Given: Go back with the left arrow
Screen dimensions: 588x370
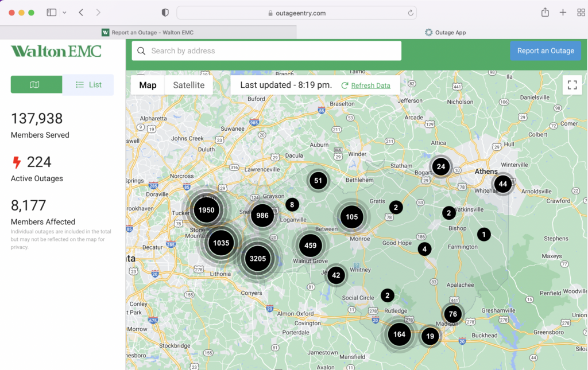Looking at the screenshot, I should click(81, 13).
